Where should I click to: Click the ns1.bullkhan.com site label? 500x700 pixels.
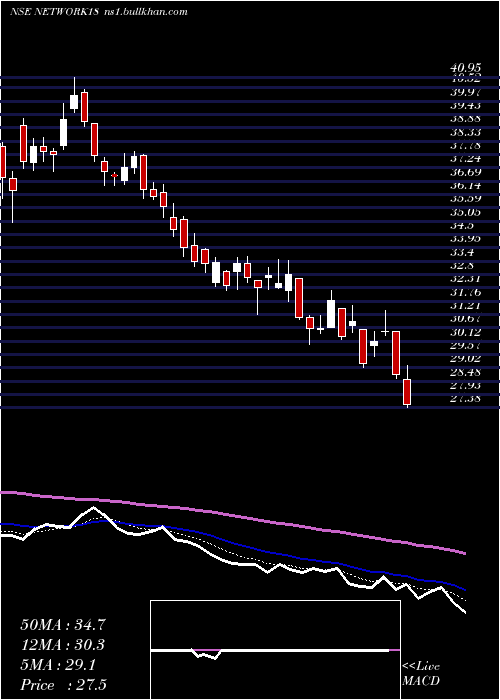click(147, 12)
